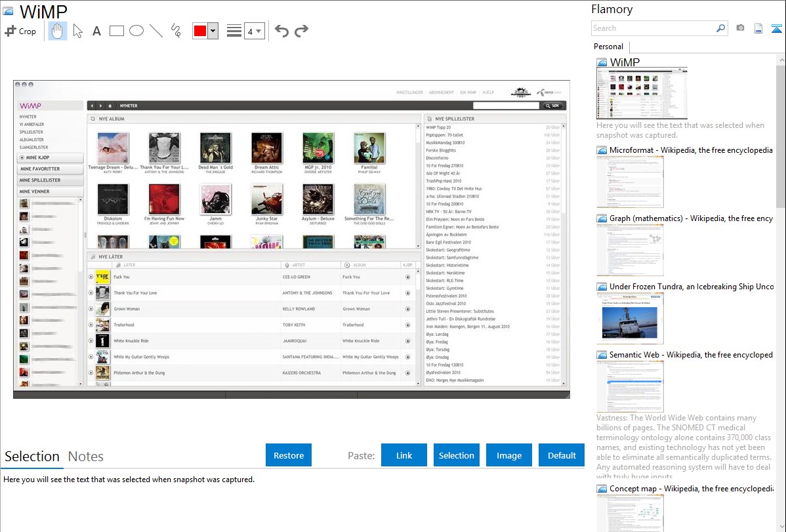Pick the Rectangle shape tool
Image resolution: width=786 pixels, height=532 pixels.
(116, 31)
